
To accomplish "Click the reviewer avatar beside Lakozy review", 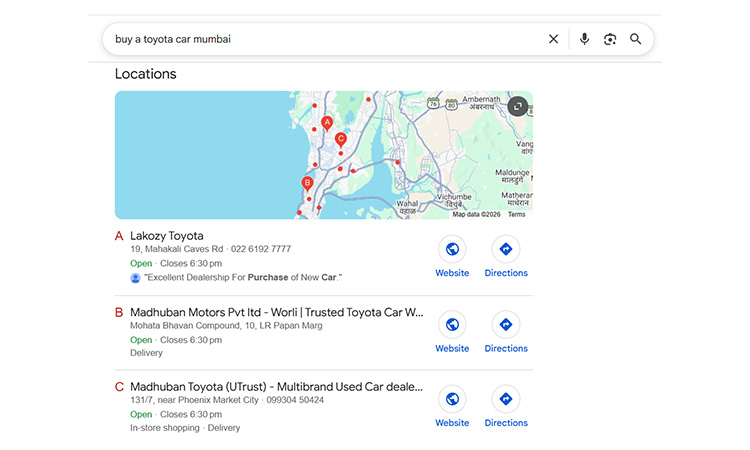I will (x=135, y=278).
